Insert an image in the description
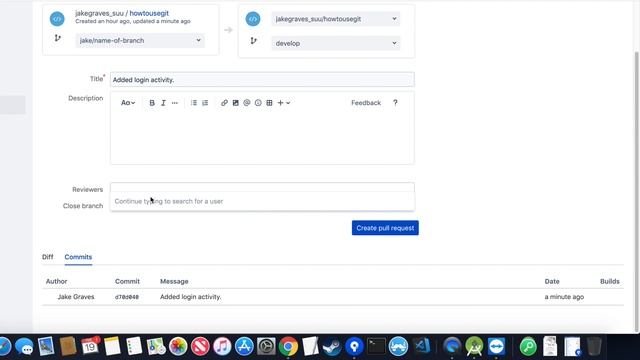The image size is (640, 360). 236,103
